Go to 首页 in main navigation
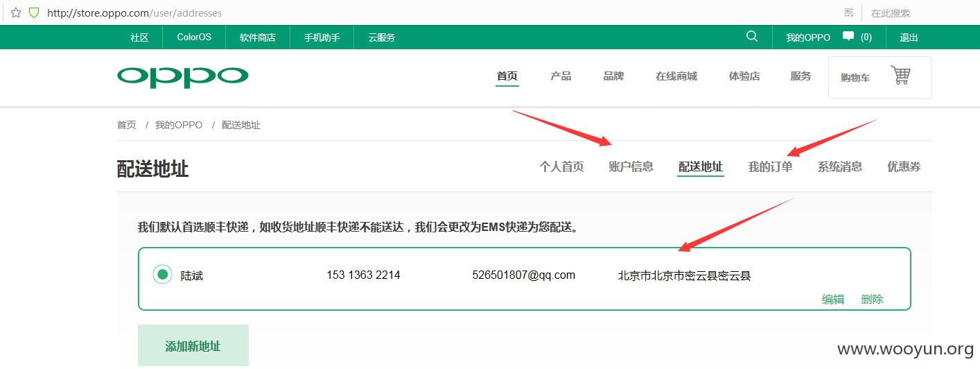Screen dimensions: 980x369 (507, 76)
